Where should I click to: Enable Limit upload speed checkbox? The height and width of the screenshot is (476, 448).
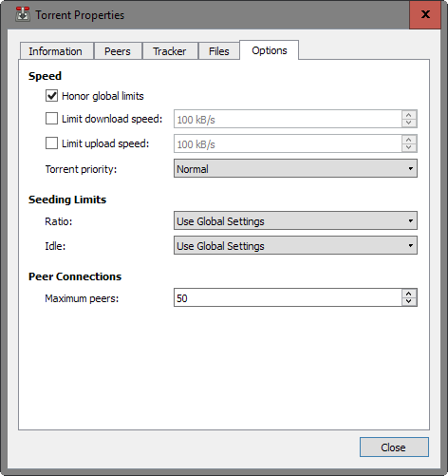tap(51, 143)
